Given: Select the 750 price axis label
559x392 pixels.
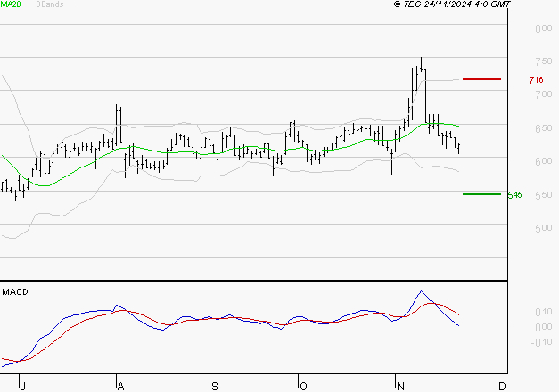Looking at the screenshot, I should [x=544, y=61].
